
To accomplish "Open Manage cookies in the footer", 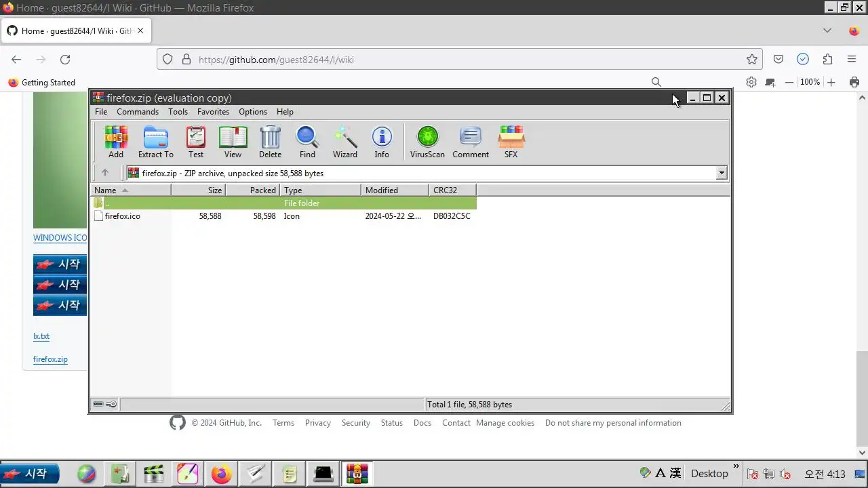I will (505, 423).
